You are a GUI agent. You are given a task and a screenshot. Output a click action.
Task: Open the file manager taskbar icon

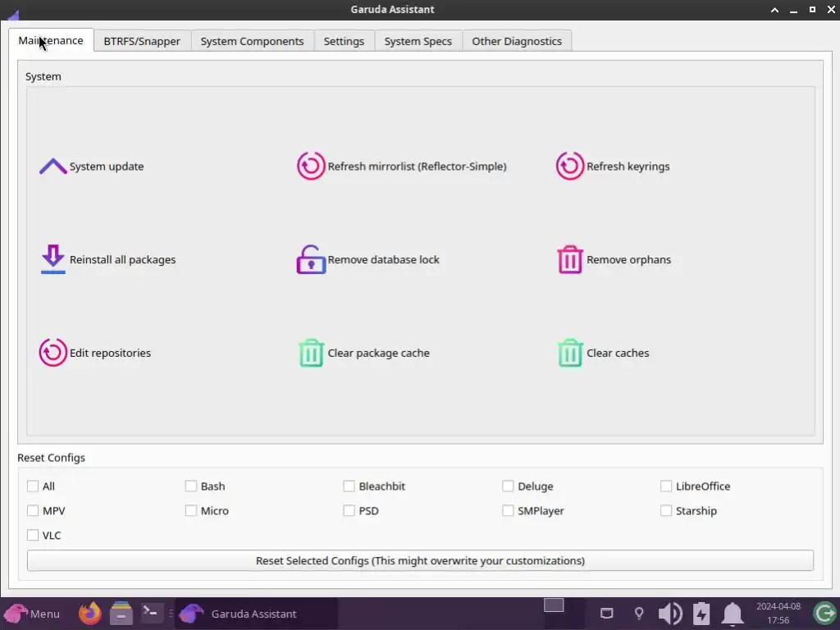[x=121, y=614]
